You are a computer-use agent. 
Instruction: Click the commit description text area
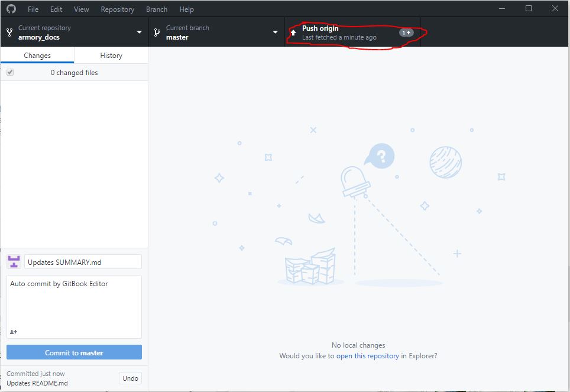click(74, 306)
